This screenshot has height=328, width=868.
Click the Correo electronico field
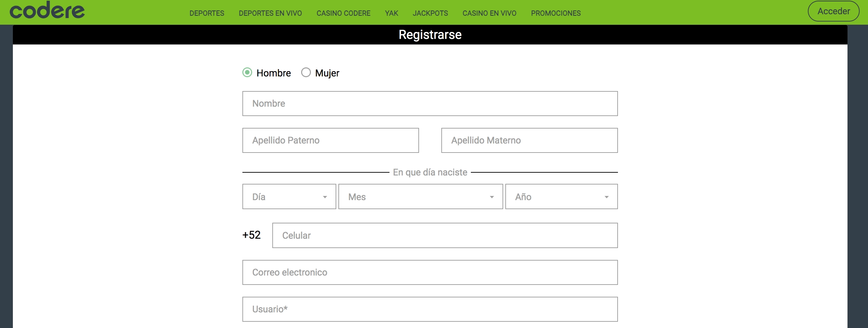click(x=430, y=272)
